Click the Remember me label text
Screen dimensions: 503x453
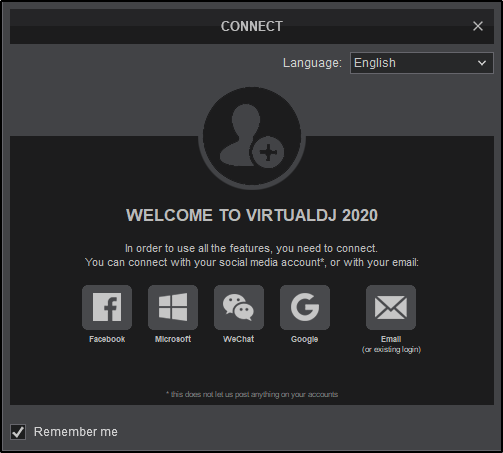tap(76, 432)
